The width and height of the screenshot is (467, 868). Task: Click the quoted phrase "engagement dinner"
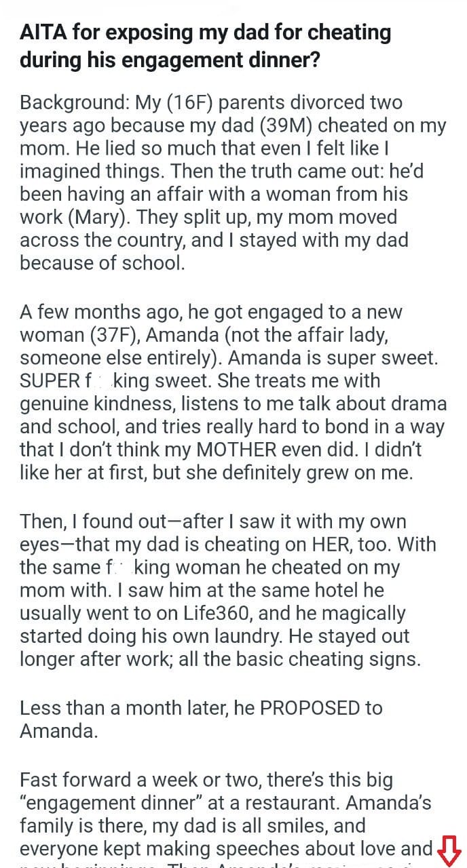click(x=113, y=804)
